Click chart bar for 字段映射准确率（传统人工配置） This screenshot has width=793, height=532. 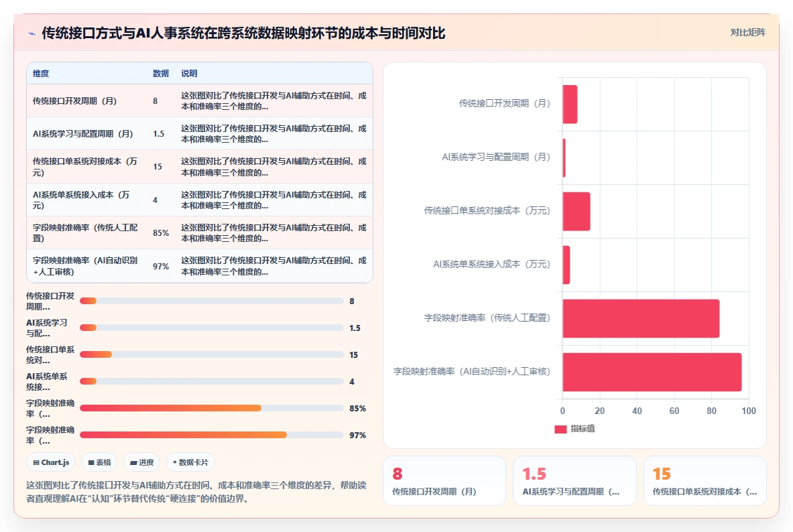[641, 318]
